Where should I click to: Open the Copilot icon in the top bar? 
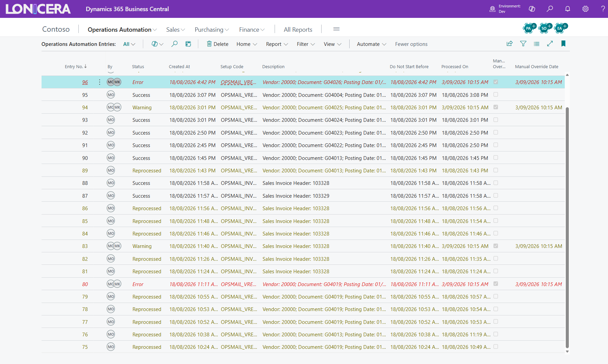[x=532, y=9]
